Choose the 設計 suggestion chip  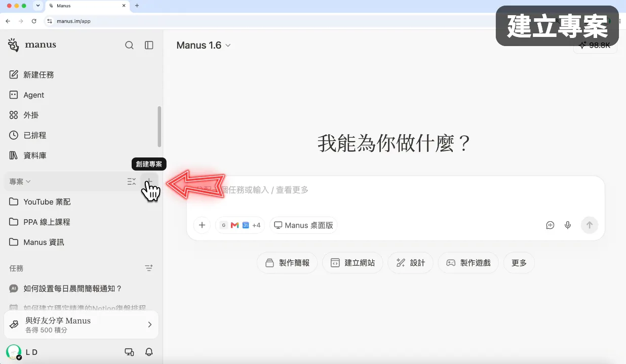pos(410,263)
